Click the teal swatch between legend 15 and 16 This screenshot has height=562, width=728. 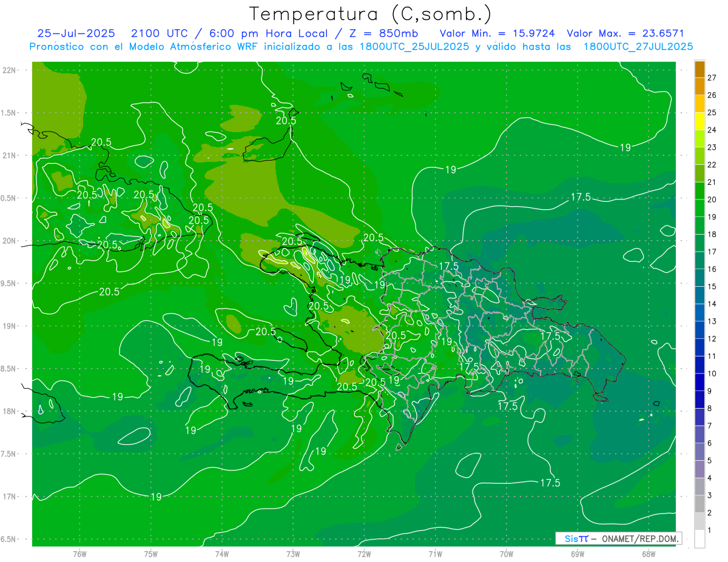699,278
